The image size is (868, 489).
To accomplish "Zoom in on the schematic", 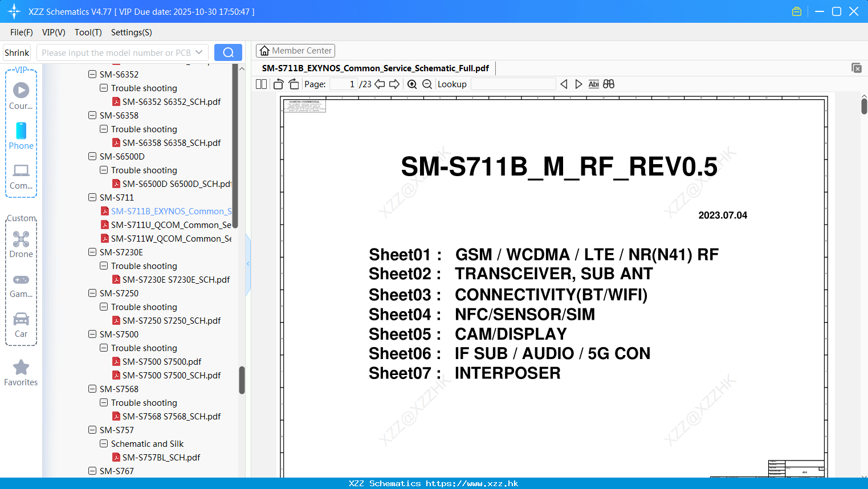I will point(411,84).
